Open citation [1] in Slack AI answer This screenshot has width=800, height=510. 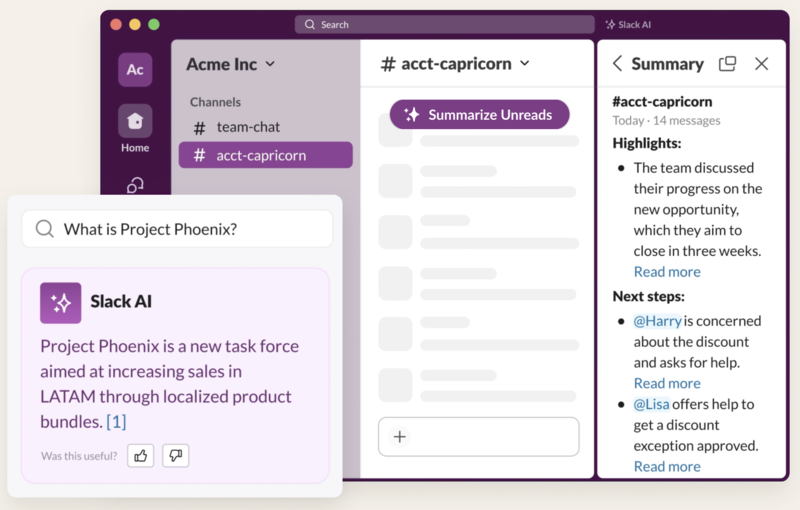coord(116,422)
